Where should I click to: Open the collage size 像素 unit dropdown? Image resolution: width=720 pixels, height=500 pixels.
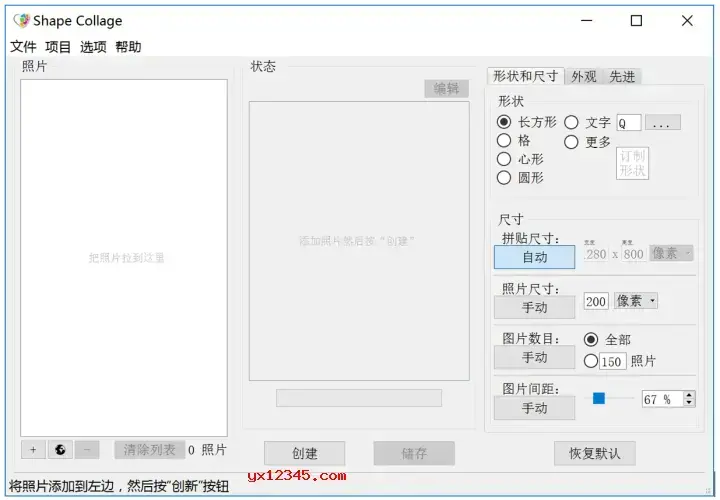pyautogui.click(x=671, y=253)
